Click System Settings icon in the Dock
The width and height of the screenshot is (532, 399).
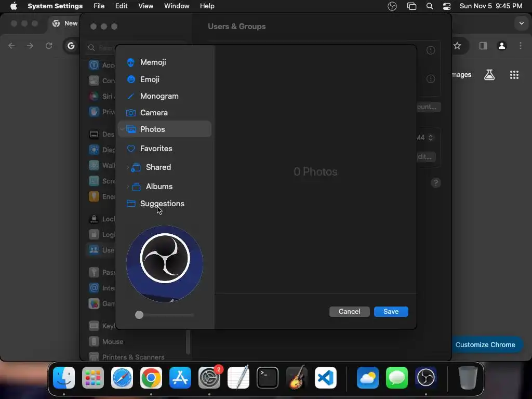click(209, 378)
